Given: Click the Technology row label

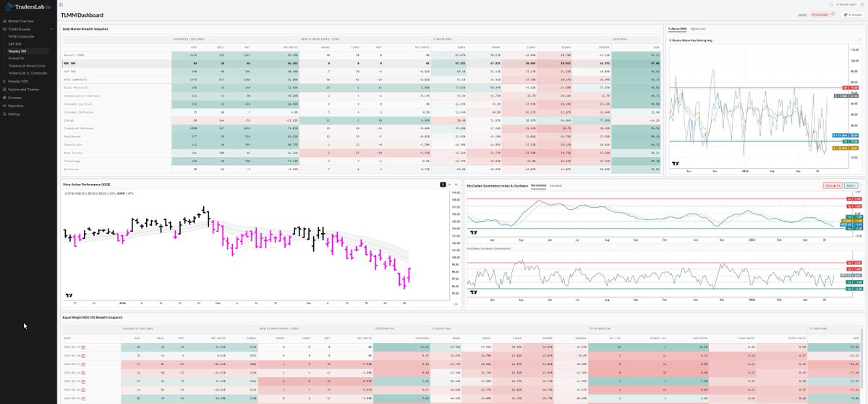Looking at the screenshot, I should pos(72,161).
